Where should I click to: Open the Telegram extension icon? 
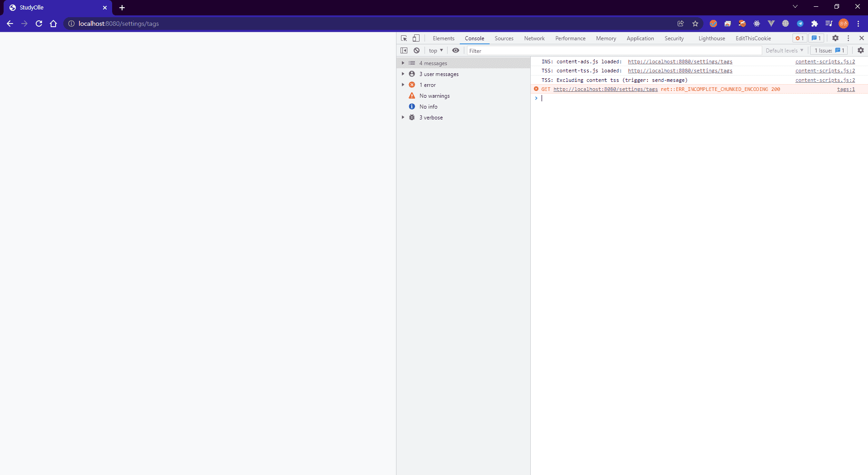800,24
